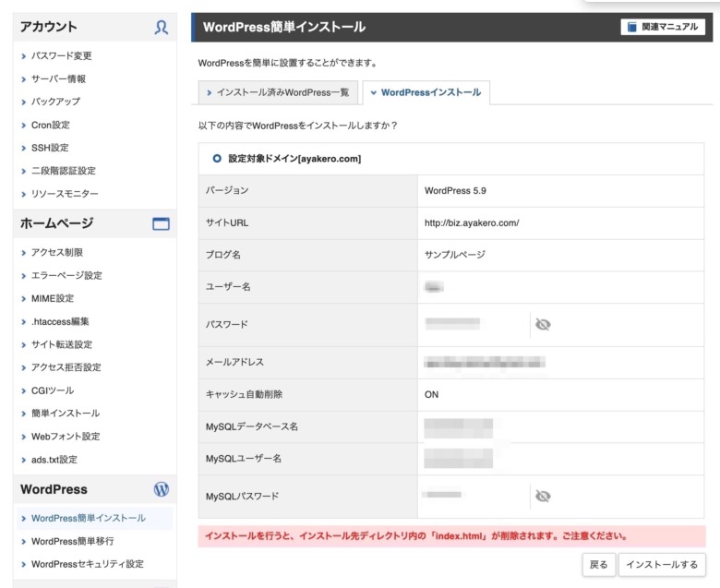The height and width of the screenshot is (588, 720).
Task: Click the book icon on 関連マニュアル
Action: pyautogui.click(x=631, y=27)
